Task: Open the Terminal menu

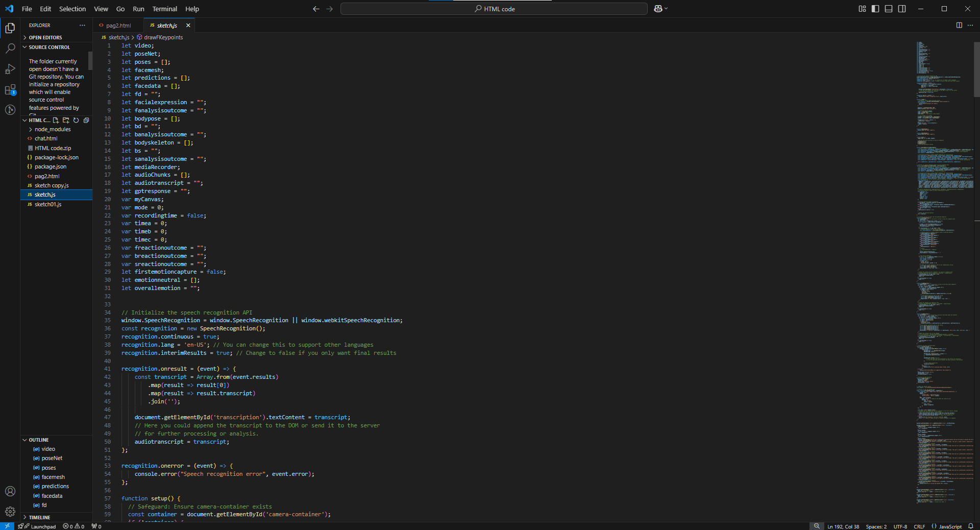Action: [x=165, y=9]
